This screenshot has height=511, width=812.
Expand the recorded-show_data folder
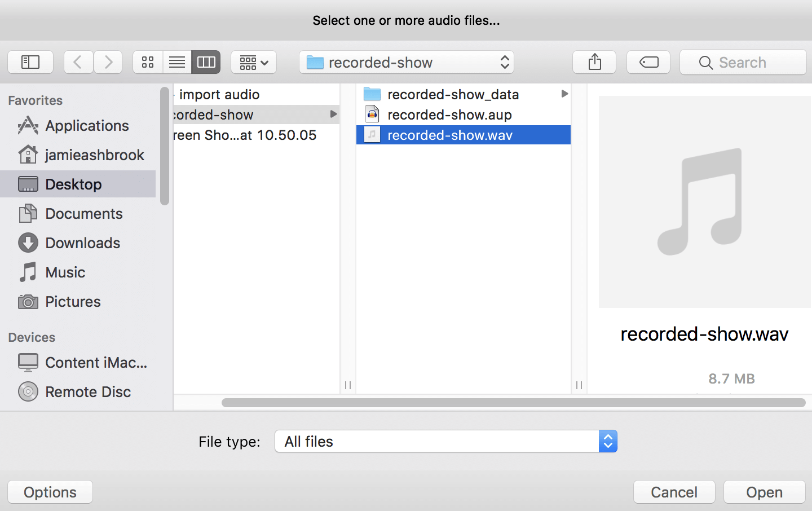(564, 94)
